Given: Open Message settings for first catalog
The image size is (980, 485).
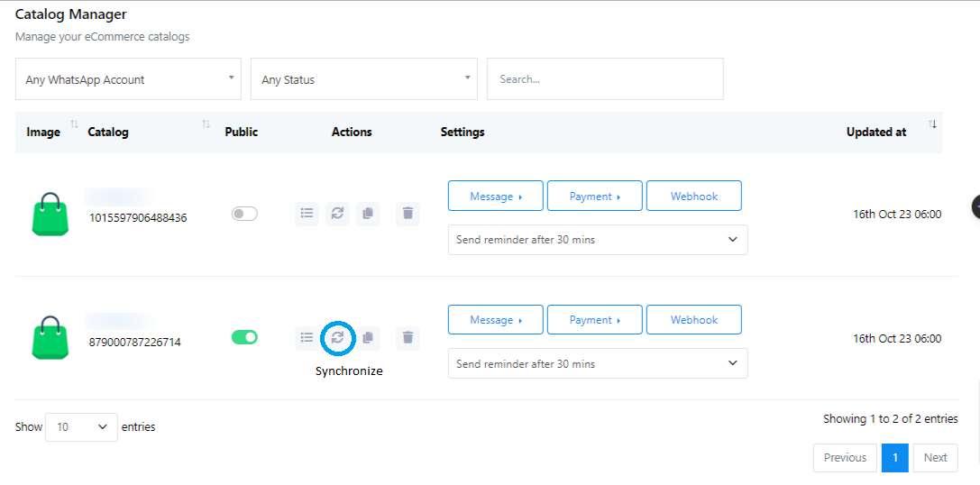Looking at the screenshot, I should pyautogui.click(x=495, y=196).
